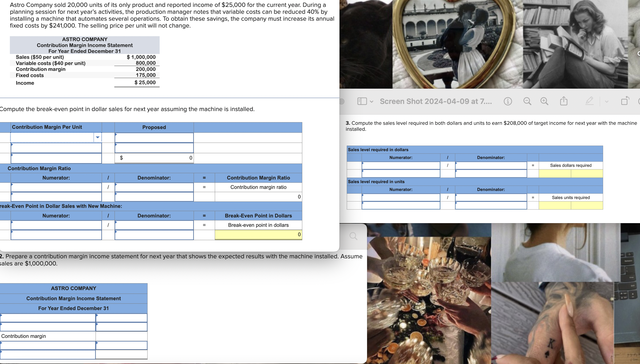Click the 'Contribution margin' row label
The height and width of the screenshot is (364, 640).
(23, 336)
